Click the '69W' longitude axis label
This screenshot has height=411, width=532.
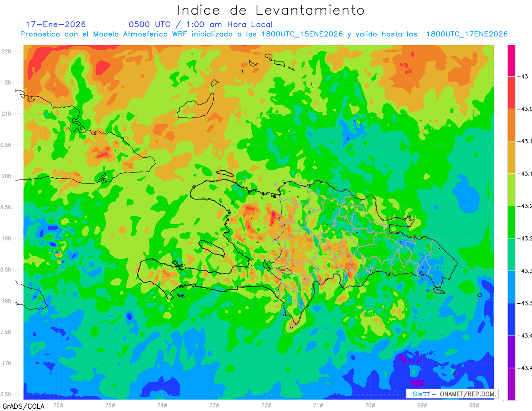[422, 405]
